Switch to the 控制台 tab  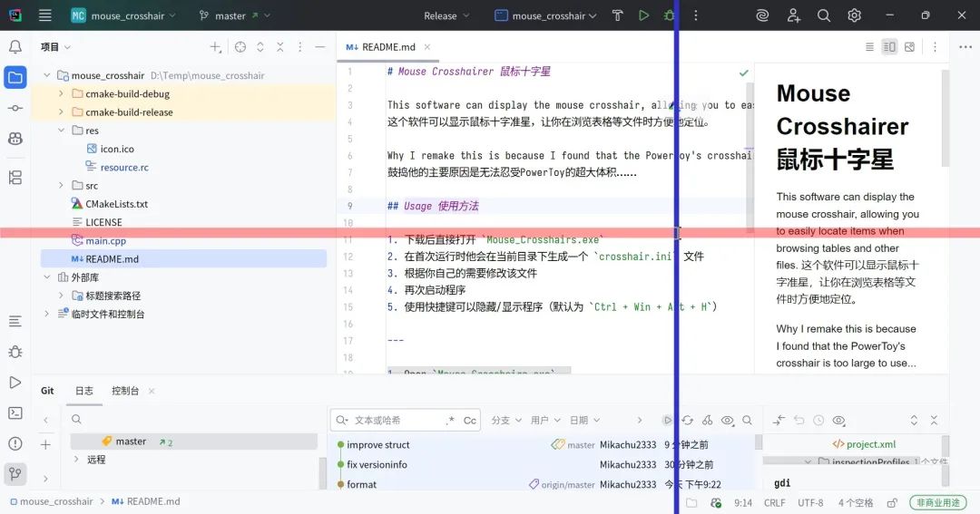125,391
